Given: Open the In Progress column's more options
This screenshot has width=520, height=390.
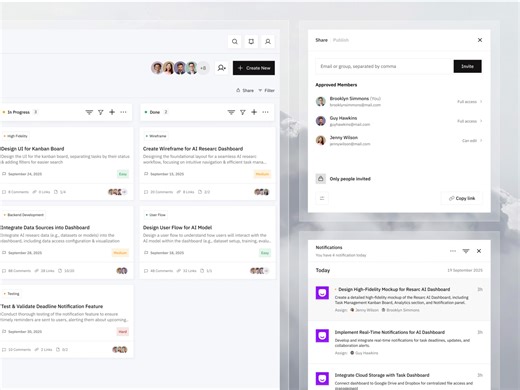Looking at the screenshot, I should pos(123,112).
